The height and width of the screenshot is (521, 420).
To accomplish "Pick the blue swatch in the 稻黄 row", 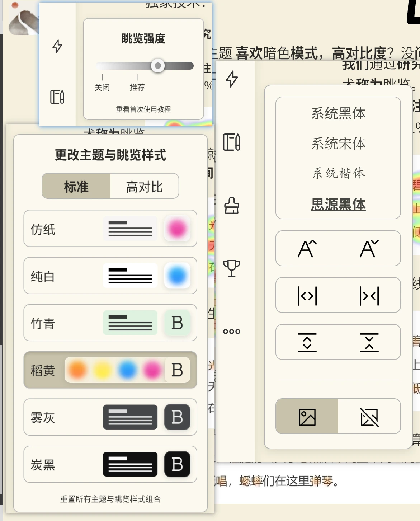I will (127, 370).
